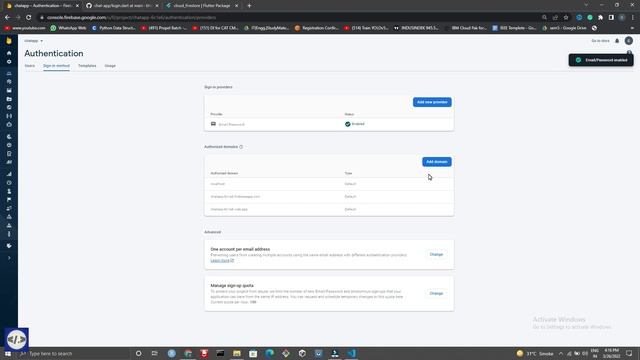Open the Learn more link
Viewport: 640px width, 360px height.
coord(222,260)
